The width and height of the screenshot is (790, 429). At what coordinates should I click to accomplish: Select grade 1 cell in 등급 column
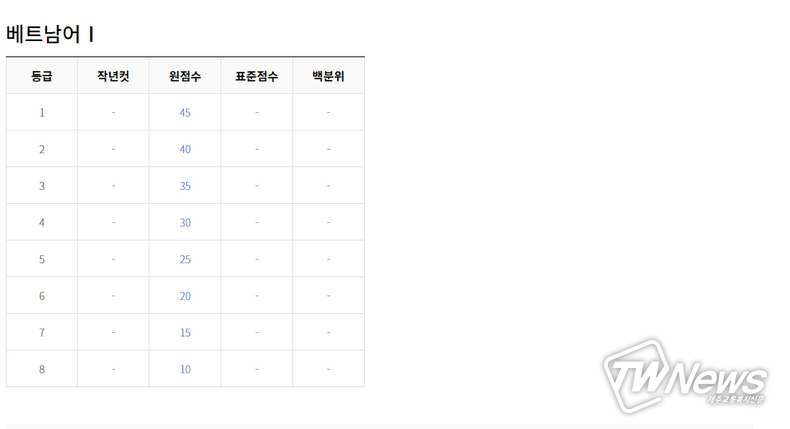[42, 112]
